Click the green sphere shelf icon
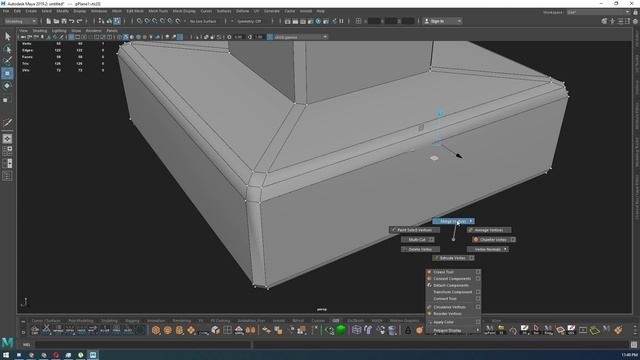This screenshot has width=640, height=360. pos(341,329)
